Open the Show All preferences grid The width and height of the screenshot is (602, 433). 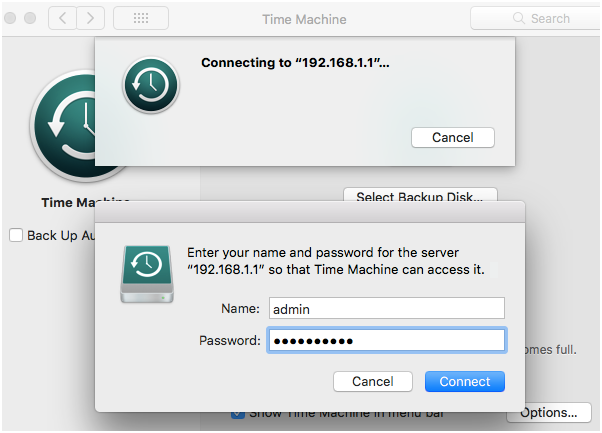click(140, 18)
